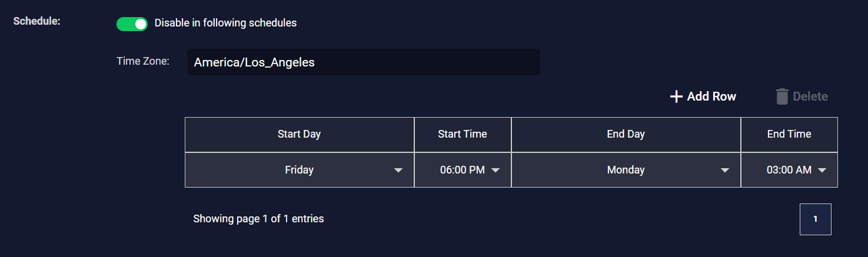868x257 pixels.
Task: Open the 03:00 AM end time dropdown
Action: click(789, 170)
